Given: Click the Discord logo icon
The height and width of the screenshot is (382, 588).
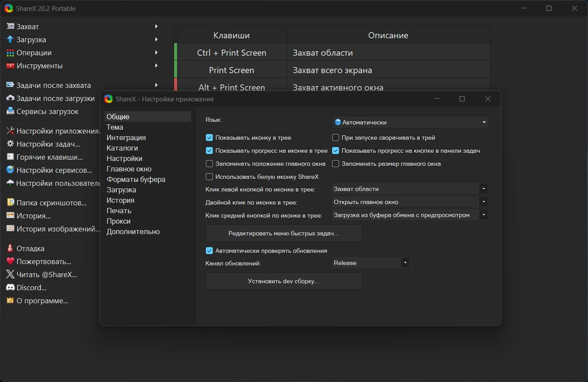Looking at the screenshot, I should [x=10, y=287].
